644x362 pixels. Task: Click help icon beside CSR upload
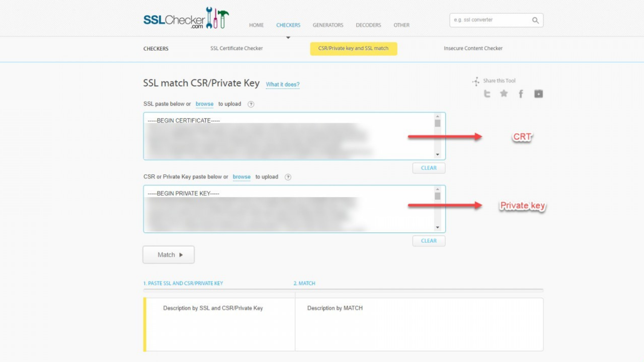coord(288,177)
